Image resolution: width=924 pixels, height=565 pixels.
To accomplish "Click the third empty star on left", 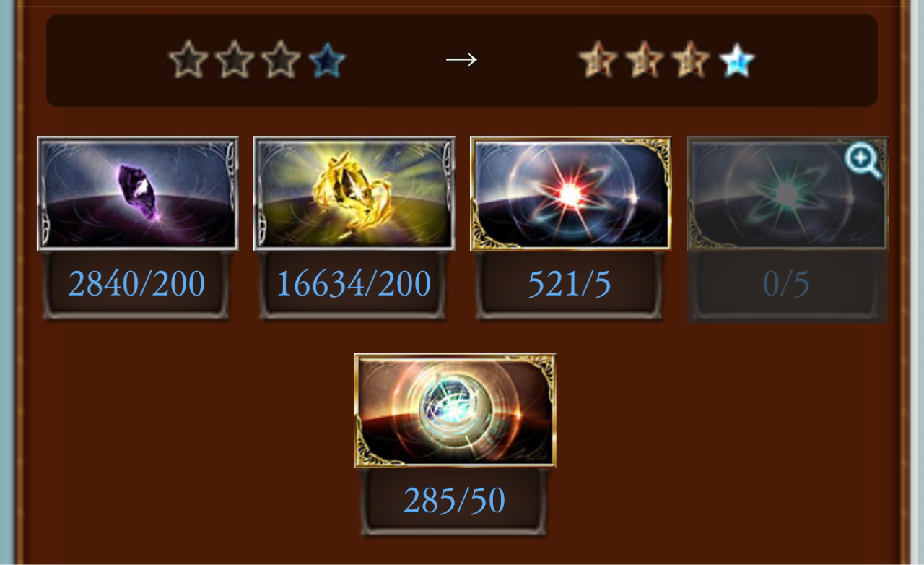I will (281, 60).
